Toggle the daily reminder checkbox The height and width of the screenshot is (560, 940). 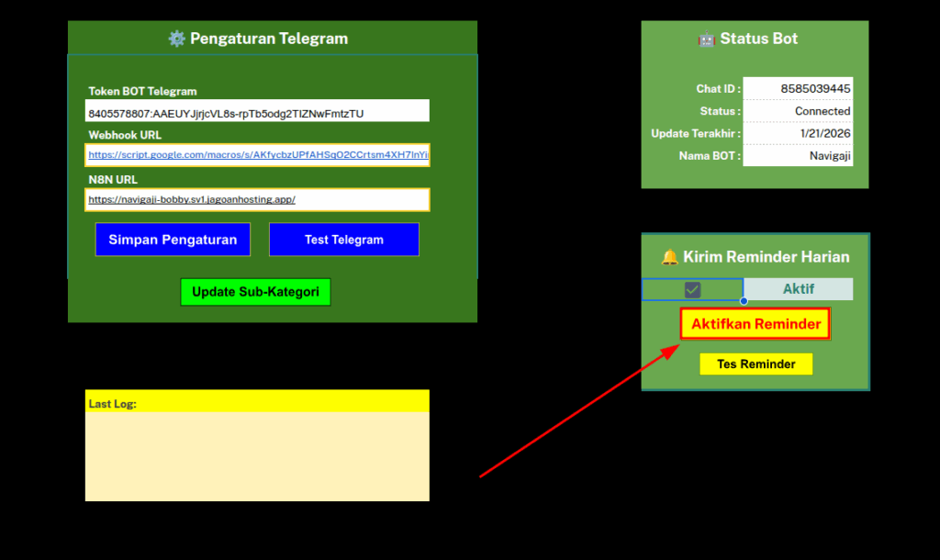(x=692, y=289)
